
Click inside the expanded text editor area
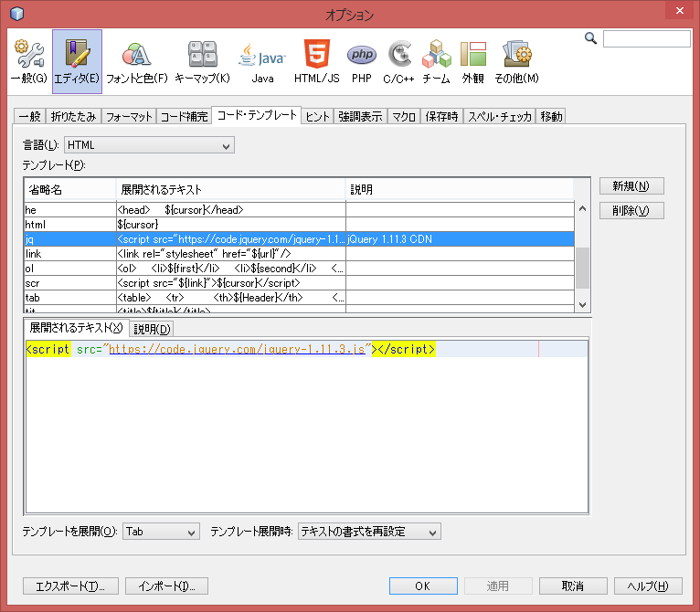307,427
